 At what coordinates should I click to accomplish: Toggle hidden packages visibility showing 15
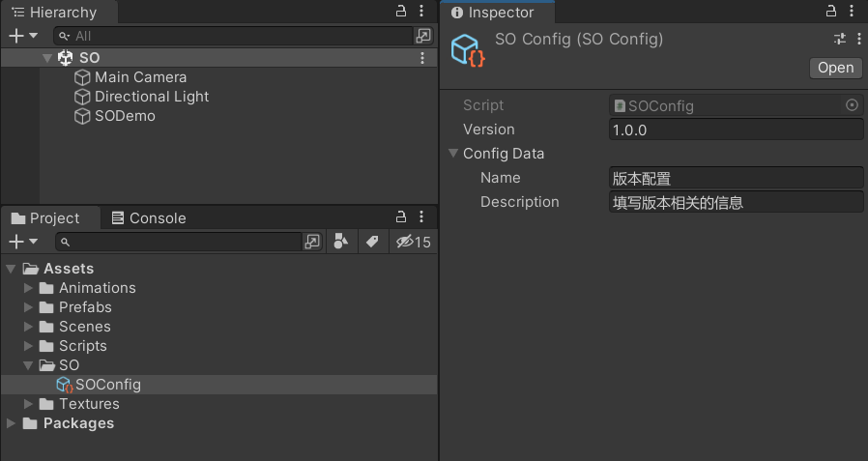tap(413, 242)
